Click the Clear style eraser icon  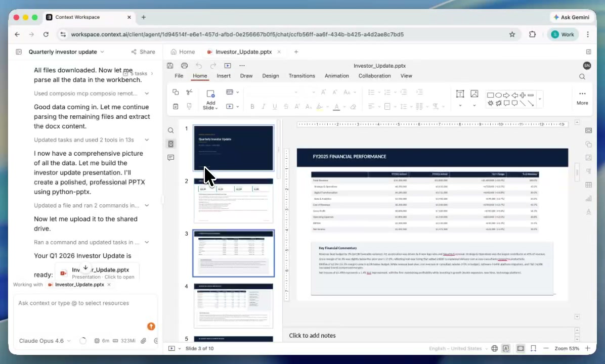coord(353,107)
